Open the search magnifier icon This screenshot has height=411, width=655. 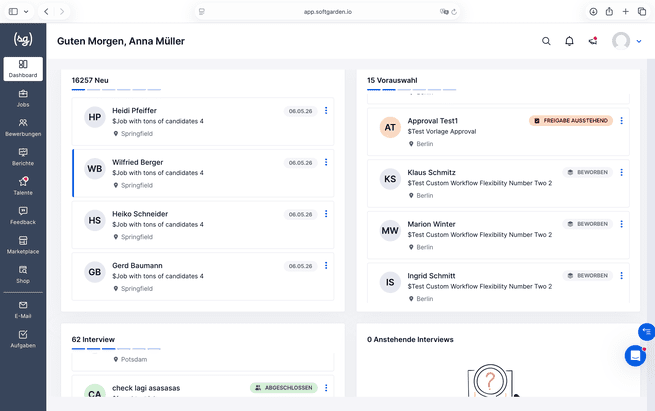click(x=546, y=41)
